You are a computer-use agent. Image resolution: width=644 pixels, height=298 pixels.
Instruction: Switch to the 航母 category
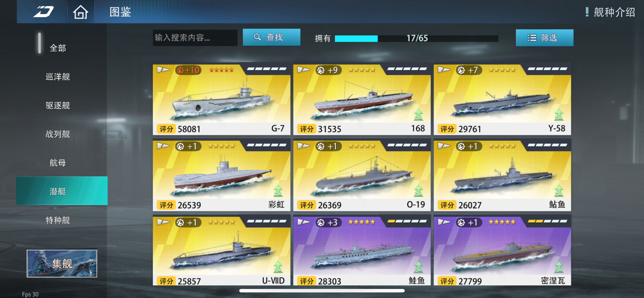click(x=58, y=163)
